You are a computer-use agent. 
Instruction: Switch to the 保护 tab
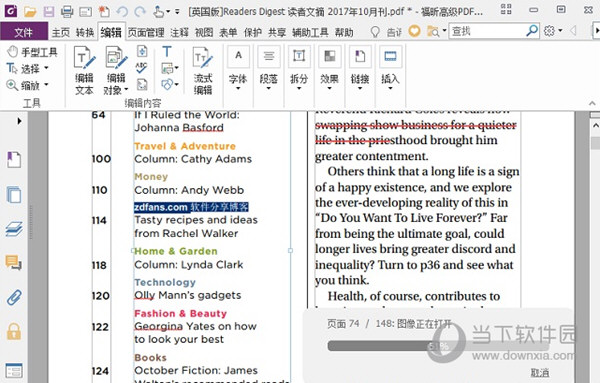pyautogui.click(x=253, y=33)
